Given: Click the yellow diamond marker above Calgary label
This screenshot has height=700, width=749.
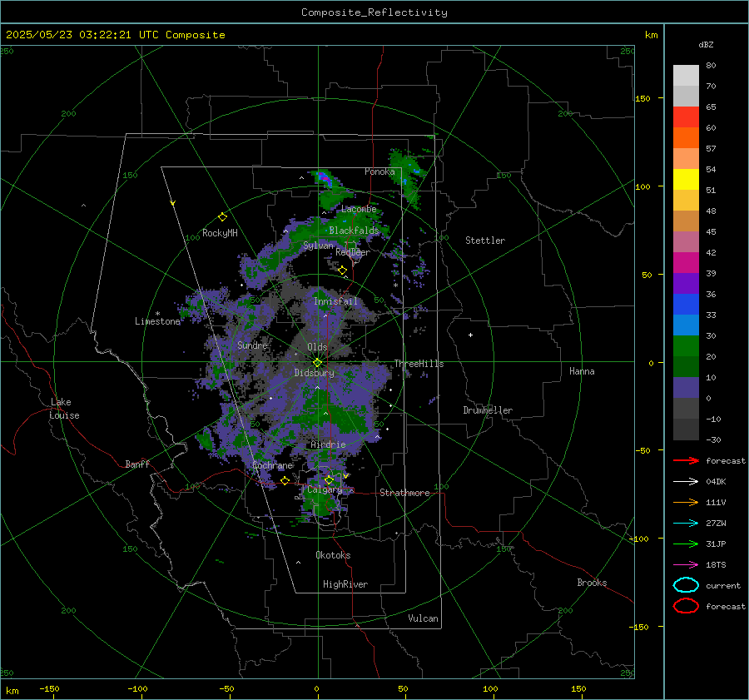Looking at the screenshot, I should coord(329,479).
